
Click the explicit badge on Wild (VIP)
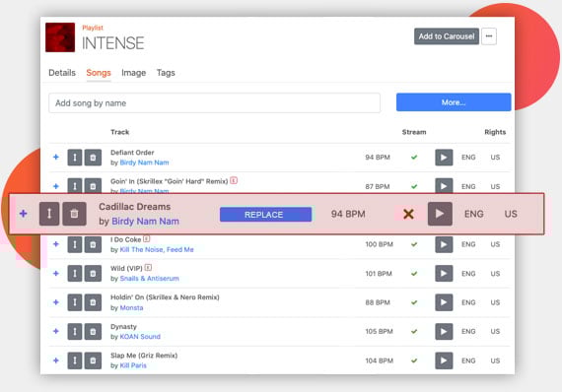tap(148, 268)
